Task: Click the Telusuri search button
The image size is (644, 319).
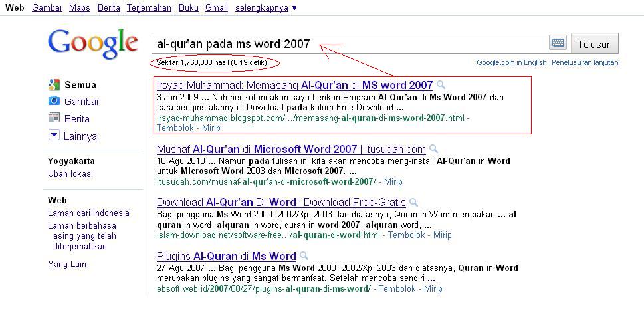Action: [595, 44]
